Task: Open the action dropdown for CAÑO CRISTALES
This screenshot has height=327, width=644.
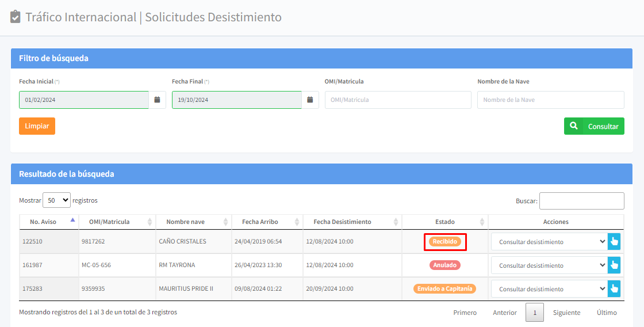Action: tap(549, 242)
